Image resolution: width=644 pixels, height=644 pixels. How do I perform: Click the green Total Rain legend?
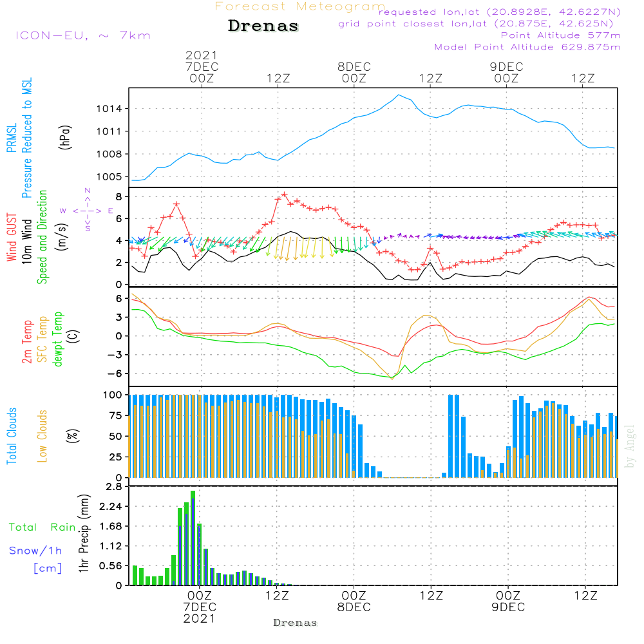[x=42, y=527]
